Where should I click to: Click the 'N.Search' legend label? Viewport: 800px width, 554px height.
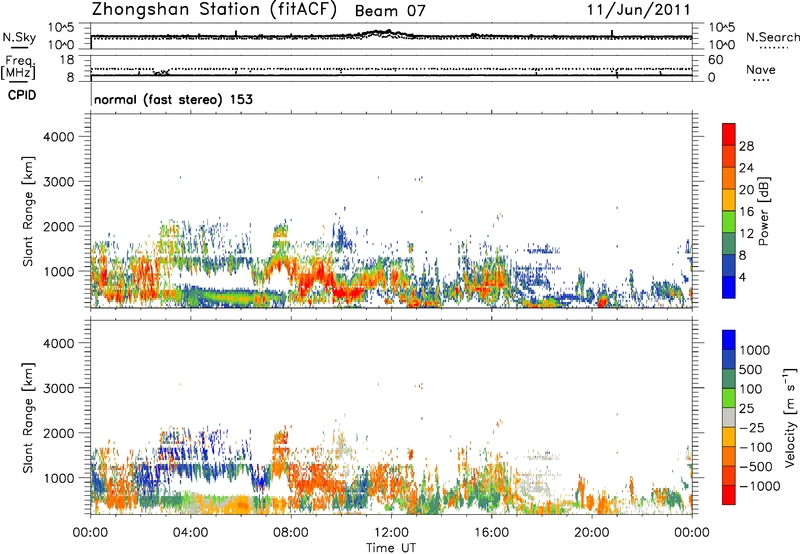coord(772,37)
